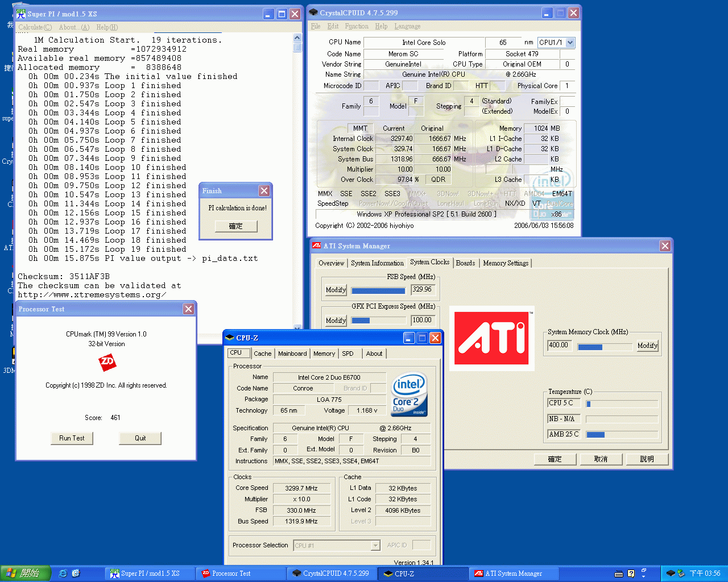This screenshot has height=582, width=728.
Task: Click the 確定 button in ATI System Manager
Action: (x=555, y=459)
